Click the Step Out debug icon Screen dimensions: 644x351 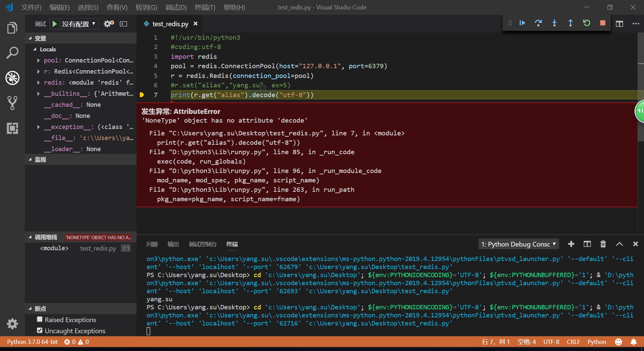pos(571,23)
